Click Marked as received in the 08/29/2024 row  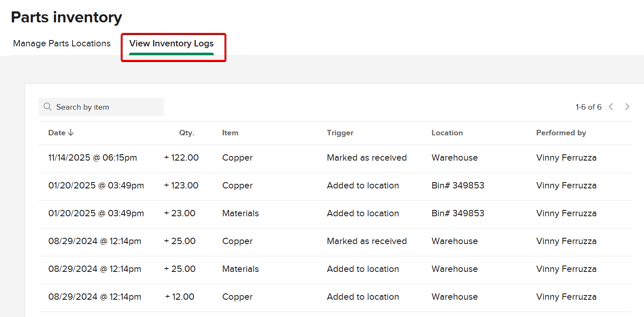[366, 241]
